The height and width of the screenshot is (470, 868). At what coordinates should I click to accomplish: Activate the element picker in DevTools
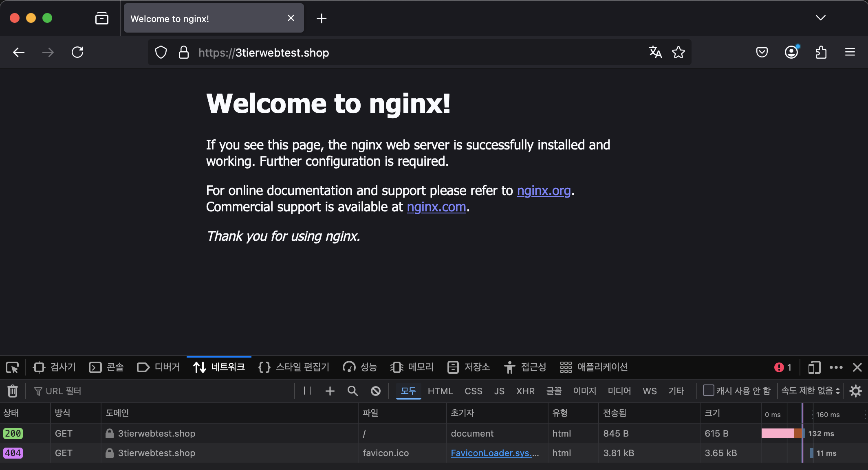click(x=12, y=367)
